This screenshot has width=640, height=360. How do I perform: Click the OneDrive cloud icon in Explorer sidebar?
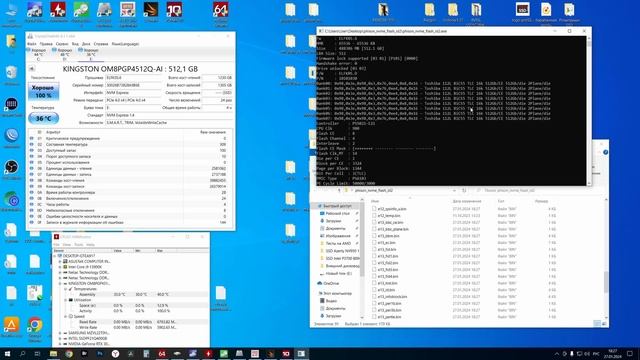[x=320, y=283]
